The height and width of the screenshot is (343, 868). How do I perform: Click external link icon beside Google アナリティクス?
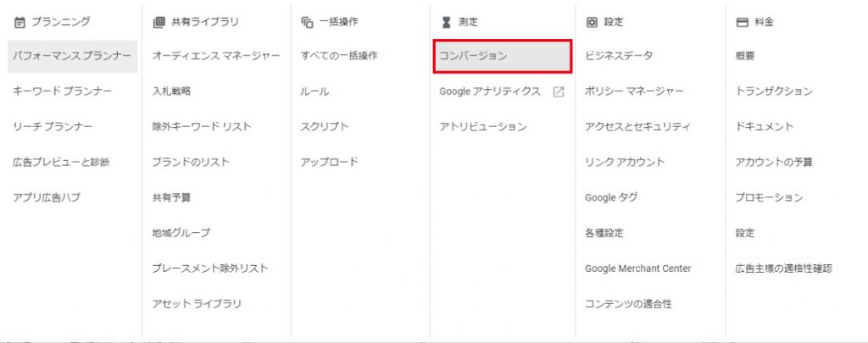tap(559, 91)
